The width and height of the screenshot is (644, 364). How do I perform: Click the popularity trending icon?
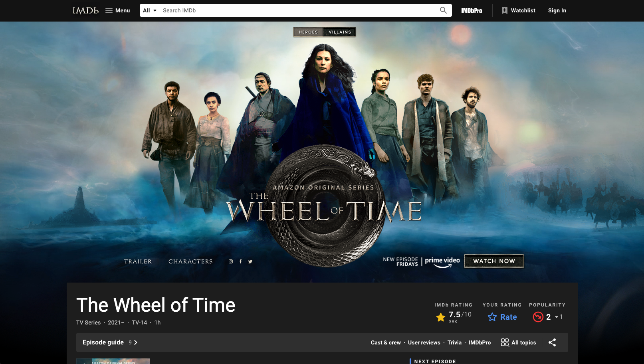click(x=538, y=317)
